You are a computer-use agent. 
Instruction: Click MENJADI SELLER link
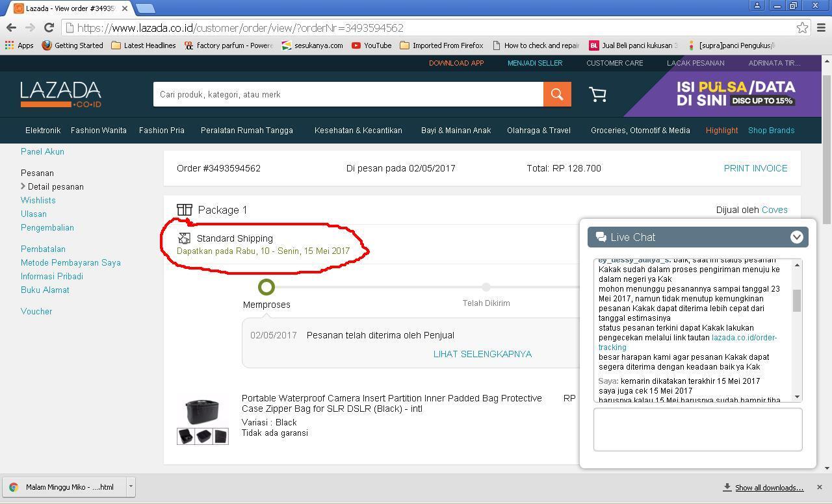535,63
